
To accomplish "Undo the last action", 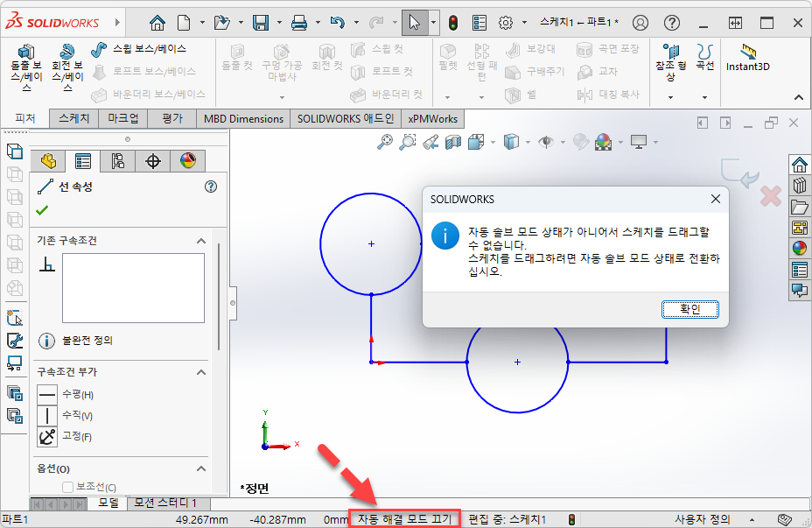I will point(337,23).
